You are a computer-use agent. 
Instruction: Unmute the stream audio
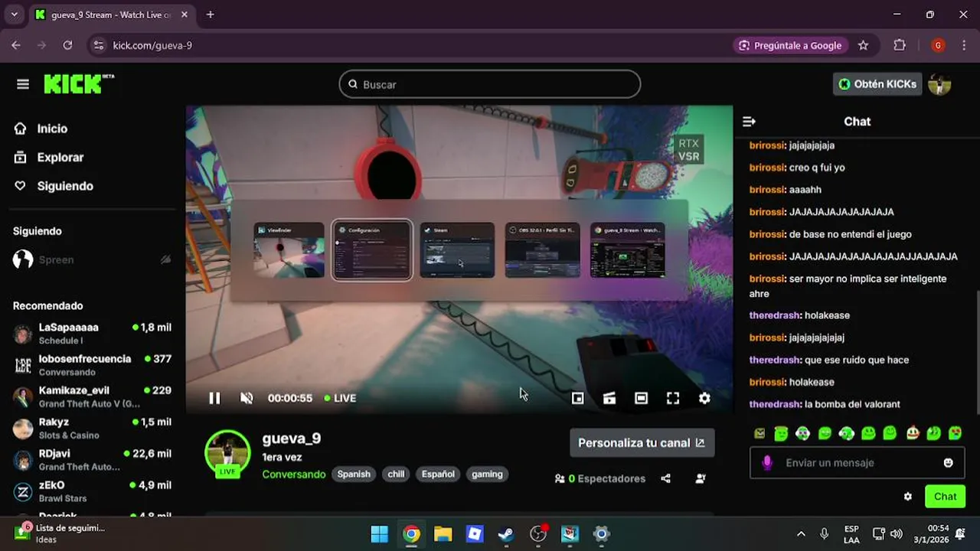pos(247,398)
